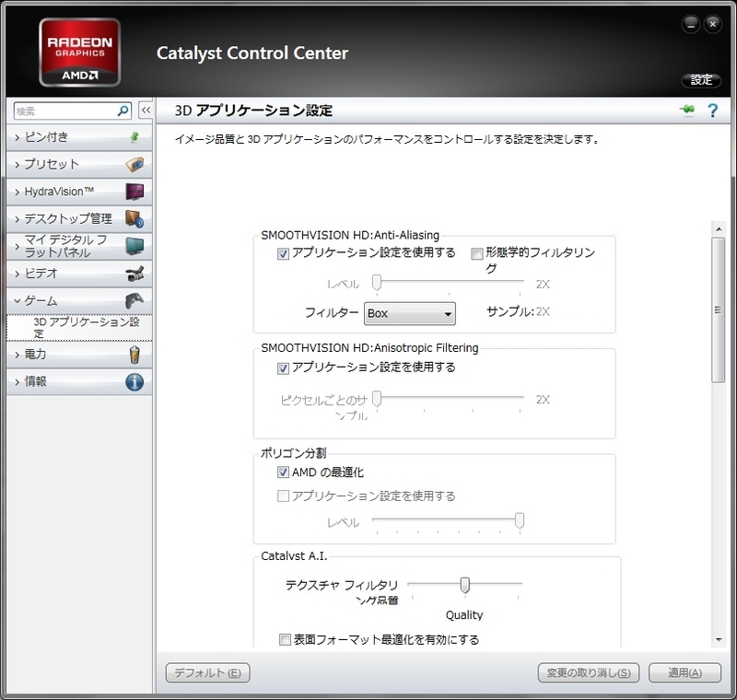Click the デフォルト(E) button
Screen dimensions: 737x700
(x=208, y=672)
